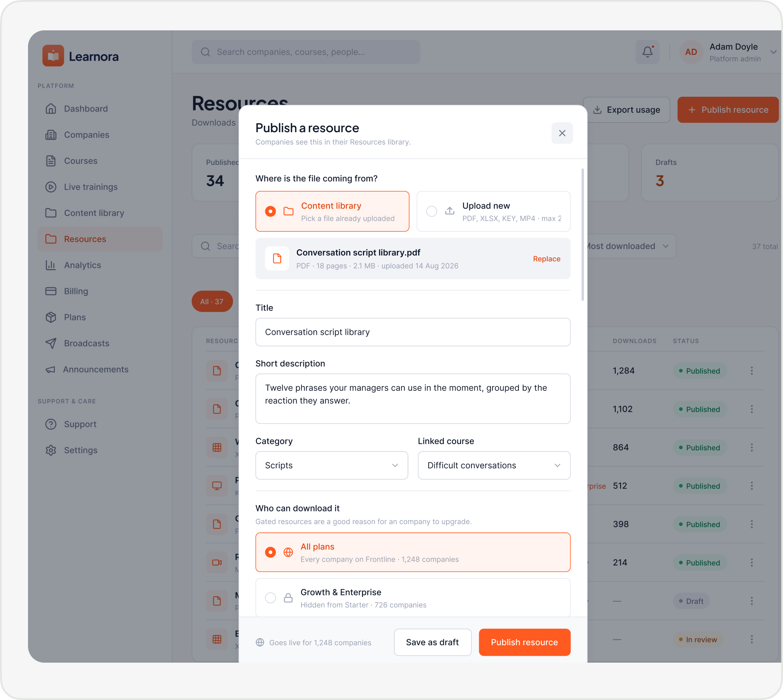
Task: Click the search magnifier icon in top bar
Action: click(205, 52)
